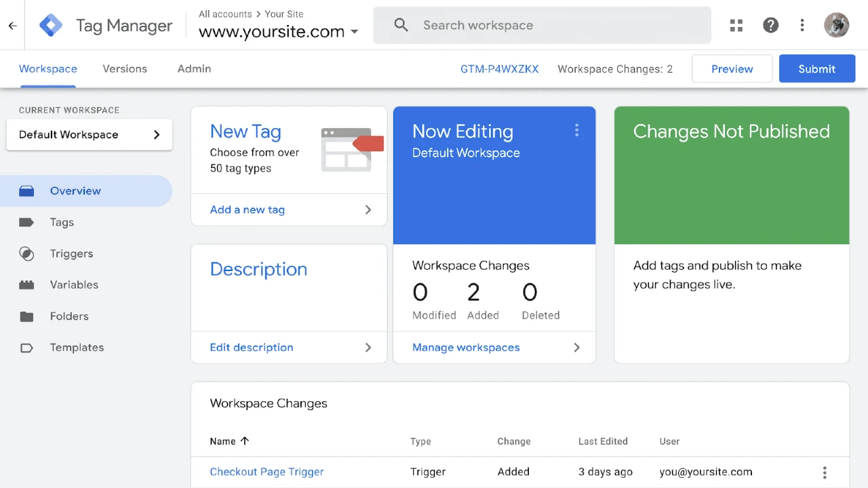The width and height of the screenshot is (868, 488).
Task: Click the Tags sidebar icon
Action: (26, 222)
